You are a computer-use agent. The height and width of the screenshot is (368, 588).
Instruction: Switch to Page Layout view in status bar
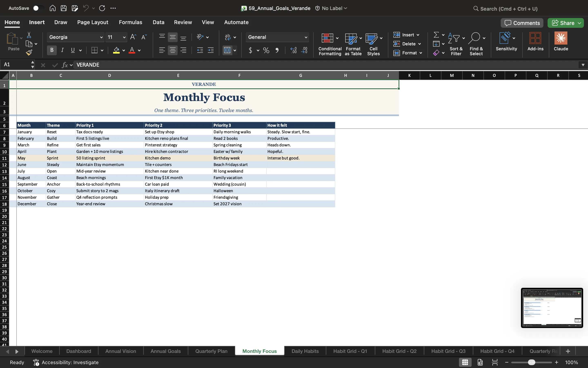480,362
